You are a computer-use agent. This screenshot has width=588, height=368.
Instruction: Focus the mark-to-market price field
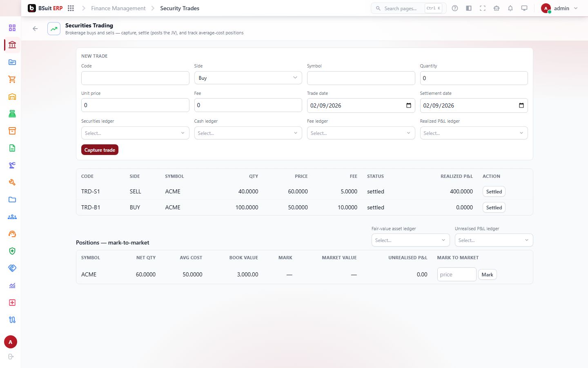pos(457,274)
